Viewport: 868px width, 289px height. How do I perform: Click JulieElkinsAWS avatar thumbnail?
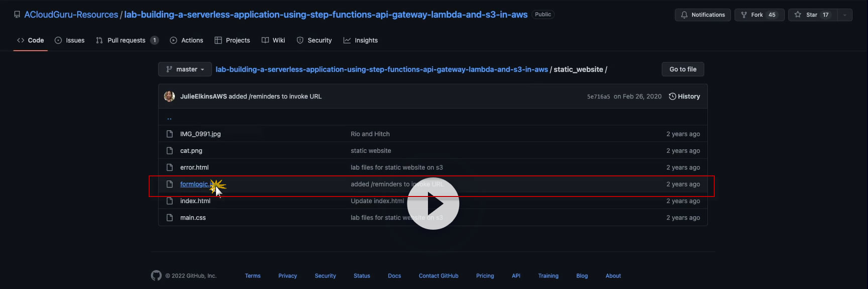tap(169, 97)
